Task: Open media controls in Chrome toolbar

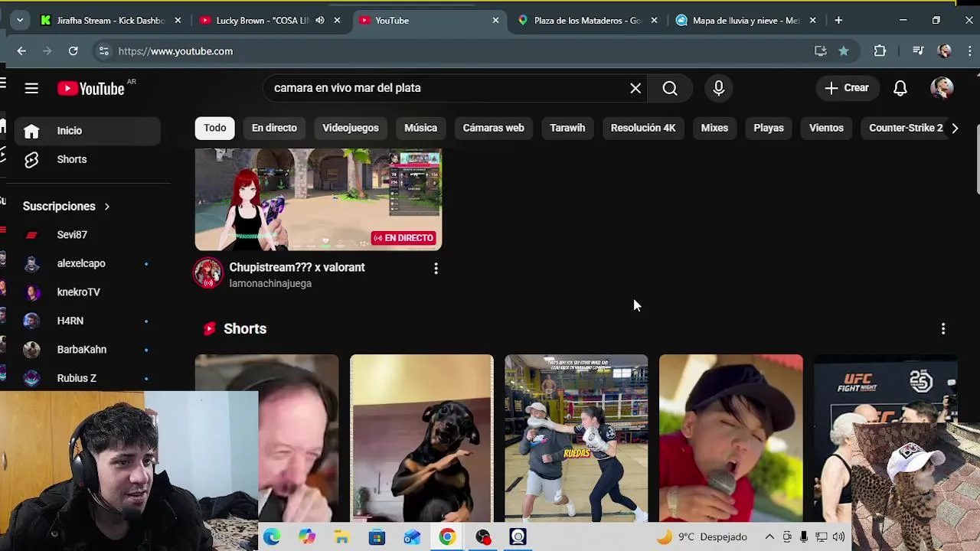Action: point(918,51)
